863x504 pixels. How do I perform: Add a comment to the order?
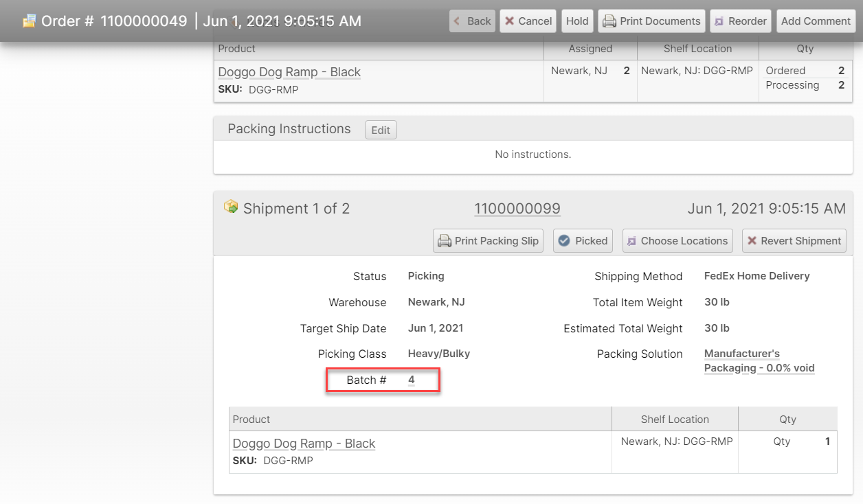[x=816, y=21]
